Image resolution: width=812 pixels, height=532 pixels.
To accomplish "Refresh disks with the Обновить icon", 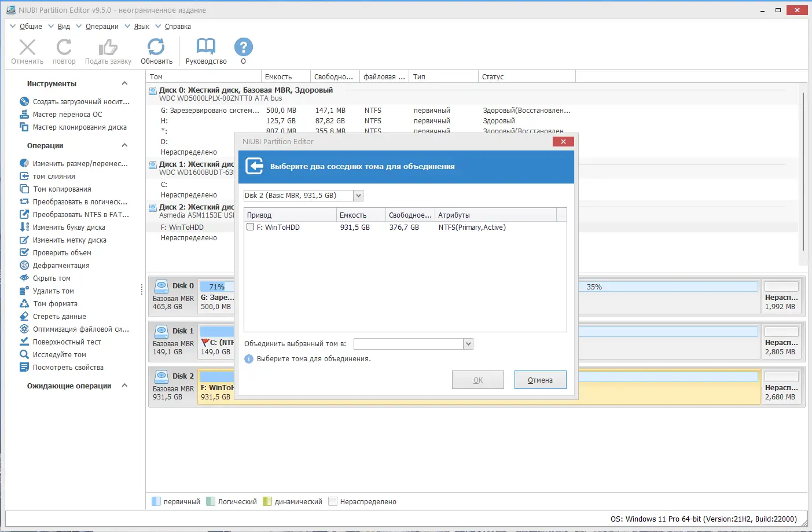I will 156,47.
